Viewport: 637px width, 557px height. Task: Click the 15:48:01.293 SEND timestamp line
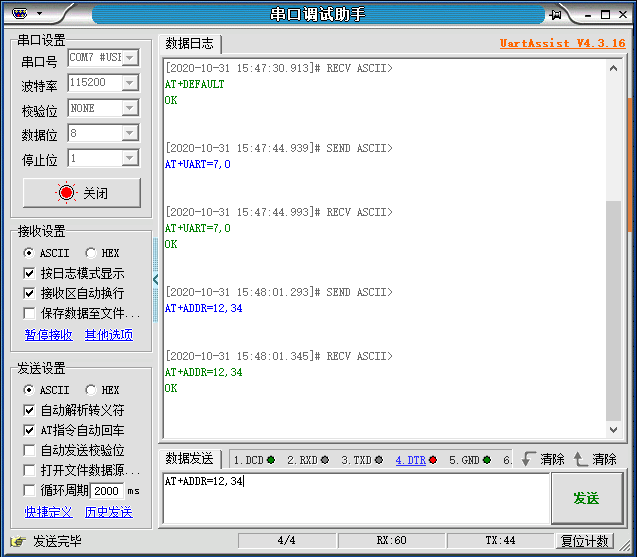279,292
